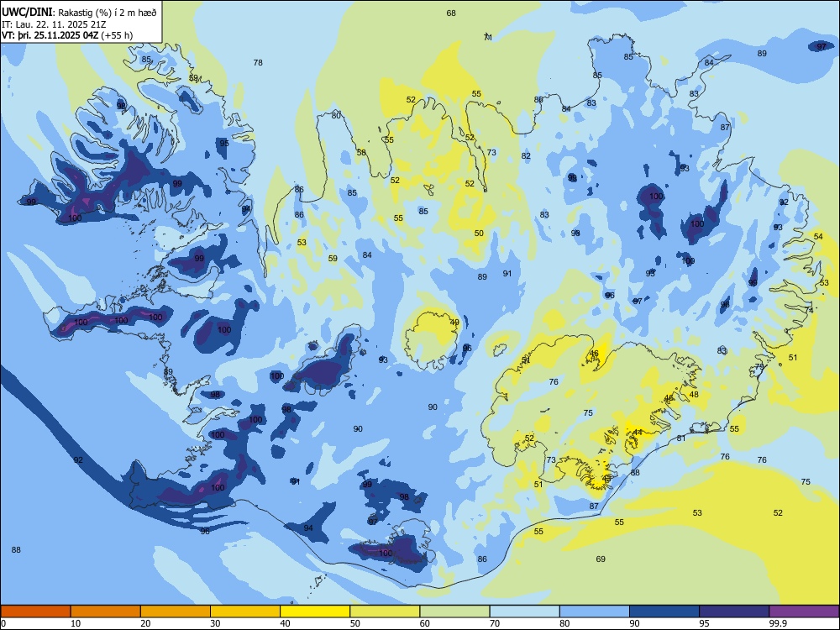Click the legend tick label '50'
Image resolution: width=840 pixels, height=630 pixels.
pyautogui.click(x=354, y=623)
